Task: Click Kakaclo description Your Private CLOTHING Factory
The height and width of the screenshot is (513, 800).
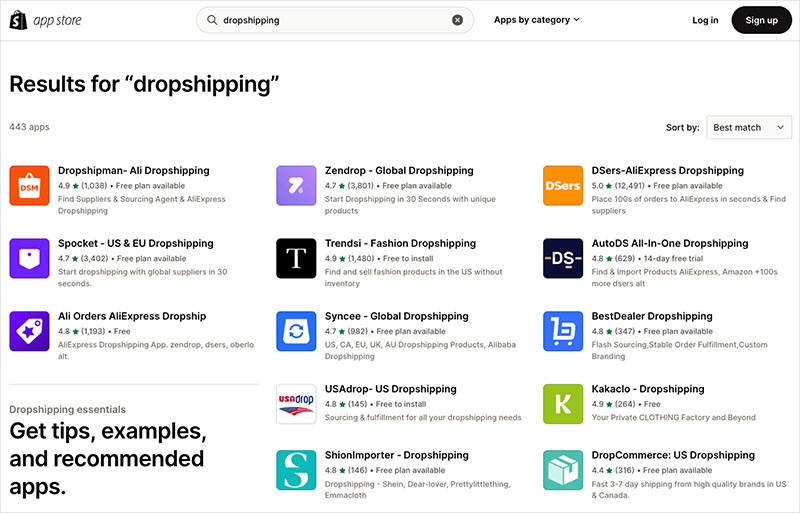Action: click(673, 418)
